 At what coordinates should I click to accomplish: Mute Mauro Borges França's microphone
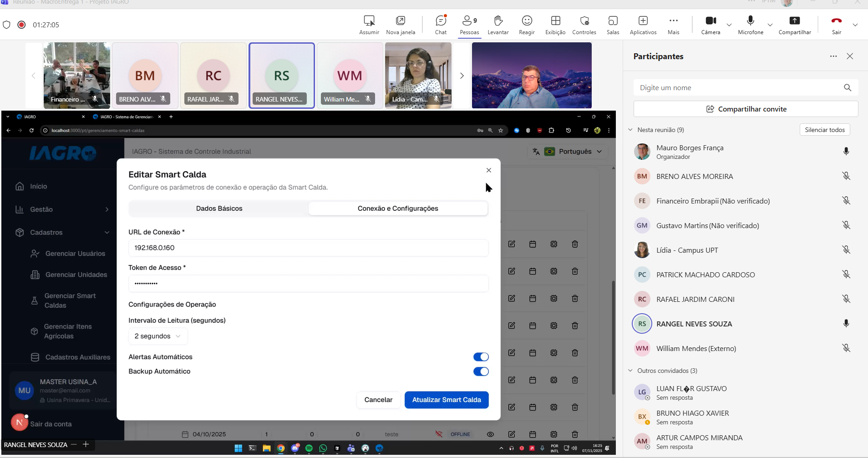click(846, 151)
